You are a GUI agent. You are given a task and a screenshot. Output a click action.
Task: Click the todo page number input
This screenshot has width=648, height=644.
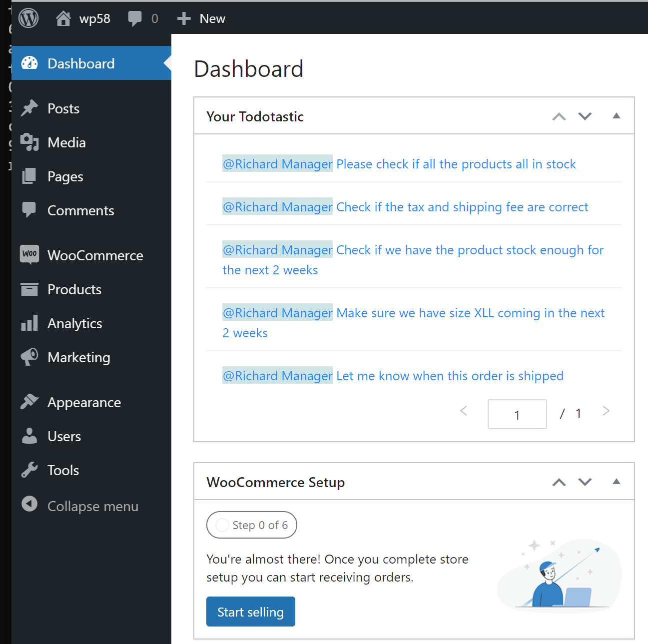click(517, 414)
